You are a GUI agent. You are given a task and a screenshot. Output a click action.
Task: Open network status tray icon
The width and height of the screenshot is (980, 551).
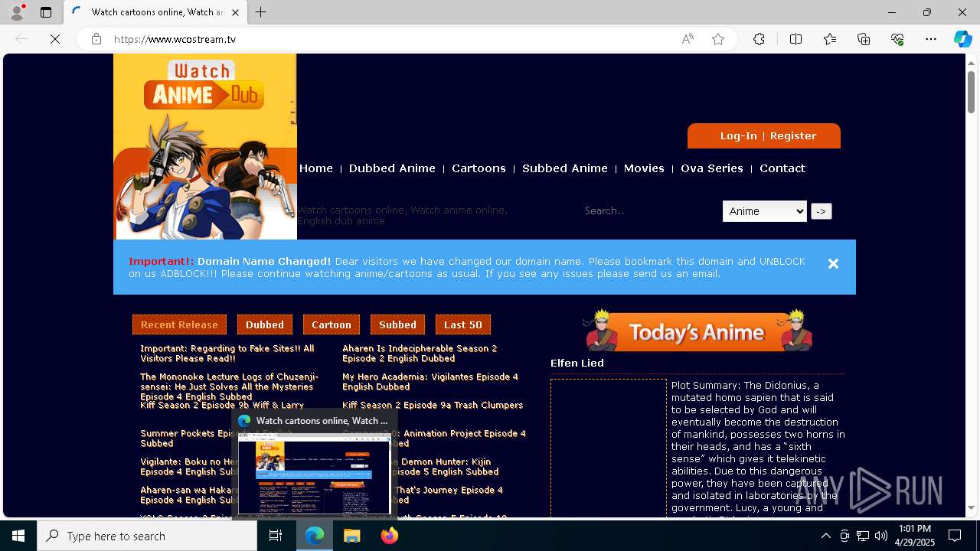(863, 536)
